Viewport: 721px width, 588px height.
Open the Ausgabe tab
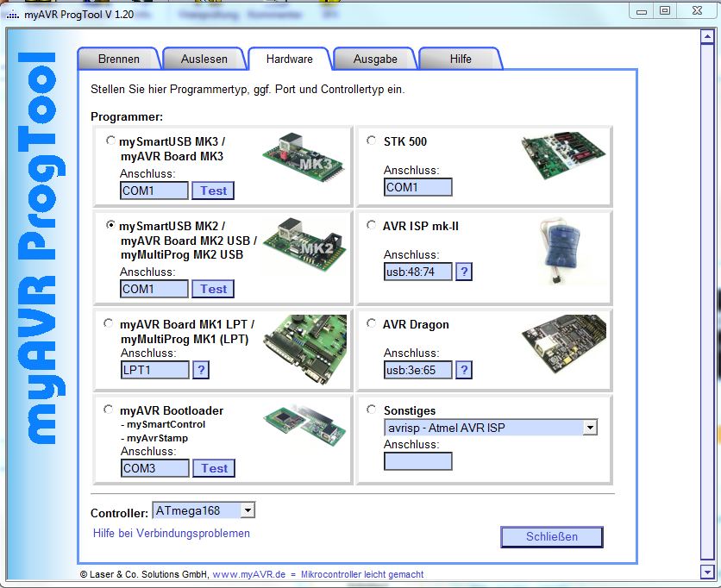[375, 59]
